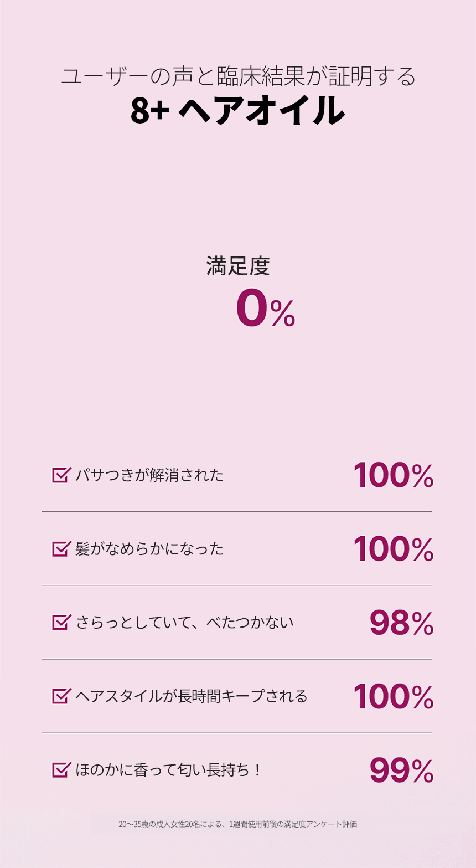
Task: Click the ほのかに香って匂い長持ち！ text
Action: click(168, 770)
